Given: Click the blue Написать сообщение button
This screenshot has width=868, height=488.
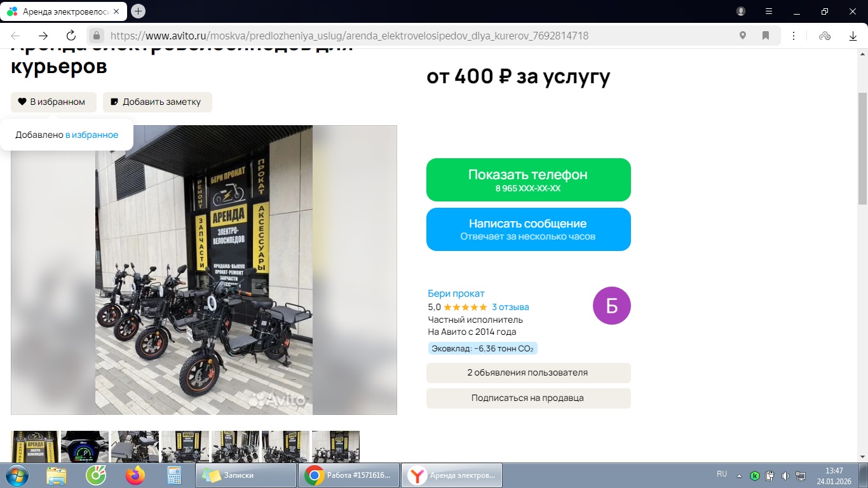Looking at the screenshot, I should [529, 229].
